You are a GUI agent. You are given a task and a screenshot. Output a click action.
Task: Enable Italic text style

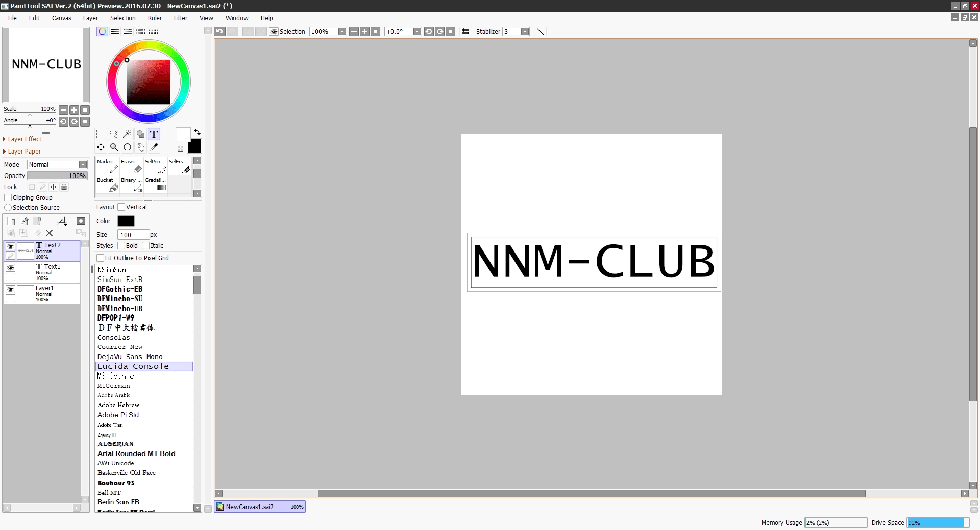coord(146,246)
